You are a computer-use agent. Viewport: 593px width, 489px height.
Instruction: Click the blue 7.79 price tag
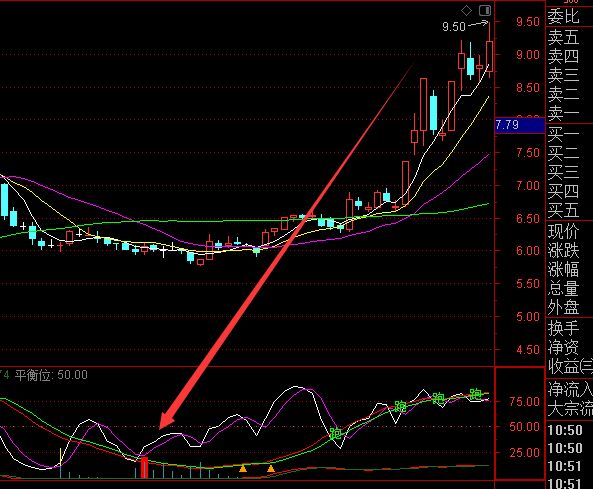pyautogui.click(x=520, y=125)
